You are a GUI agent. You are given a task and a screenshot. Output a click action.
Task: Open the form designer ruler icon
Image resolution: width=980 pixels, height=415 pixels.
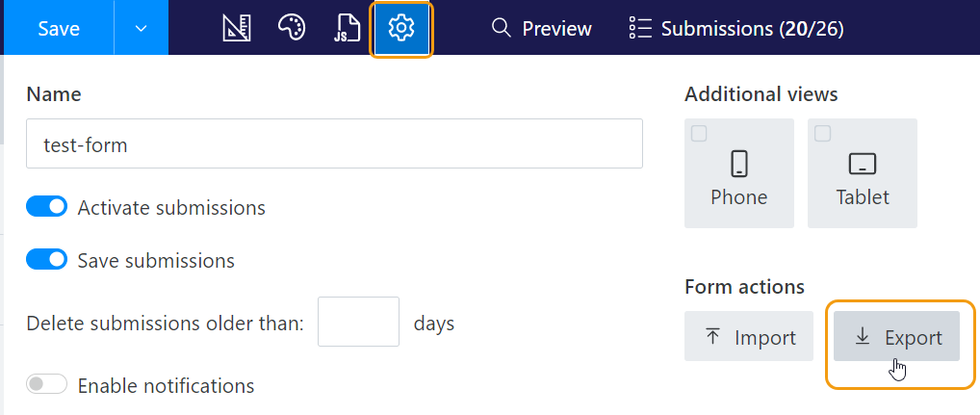pos(236,28)
